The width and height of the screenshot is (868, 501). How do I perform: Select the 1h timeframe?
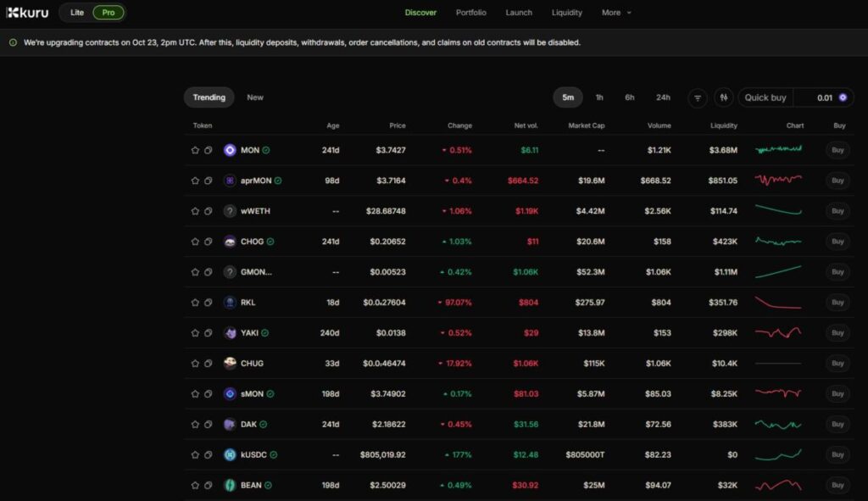[599, 97]
